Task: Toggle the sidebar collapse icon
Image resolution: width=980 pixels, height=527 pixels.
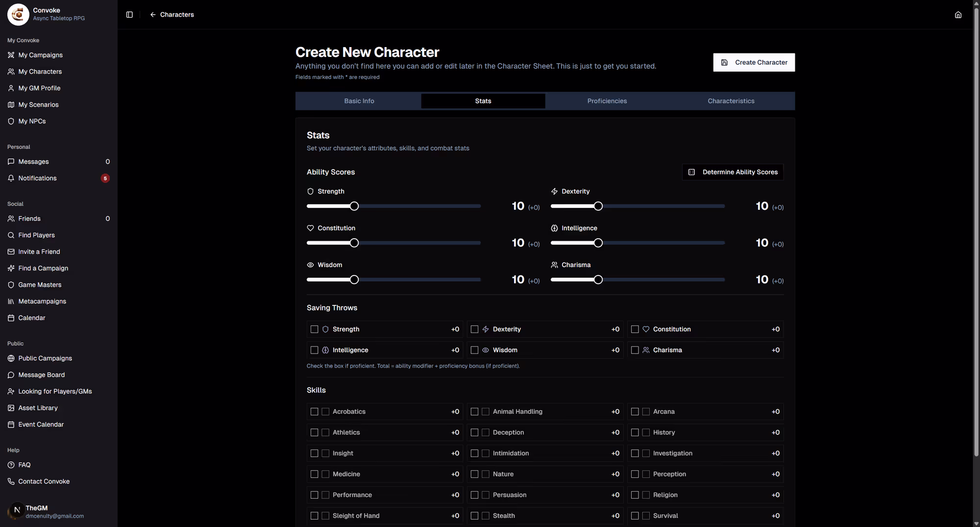Action: click(129, 15)
